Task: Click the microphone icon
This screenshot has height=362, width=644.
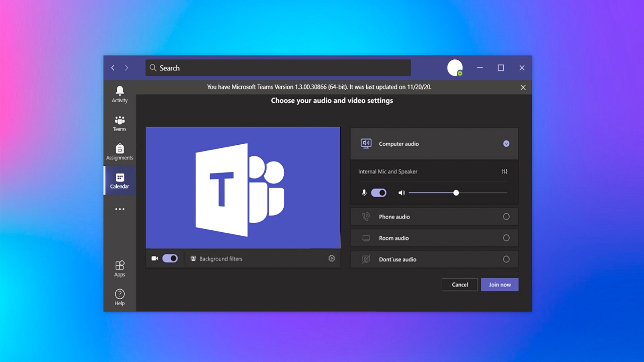Action: (364, 193)
